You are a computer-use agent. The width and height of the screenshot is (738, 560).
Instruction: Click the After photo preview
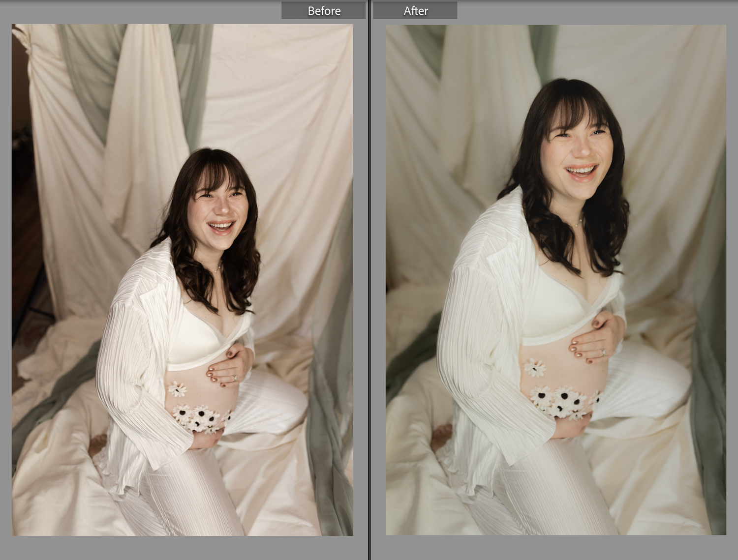[556, 280]
